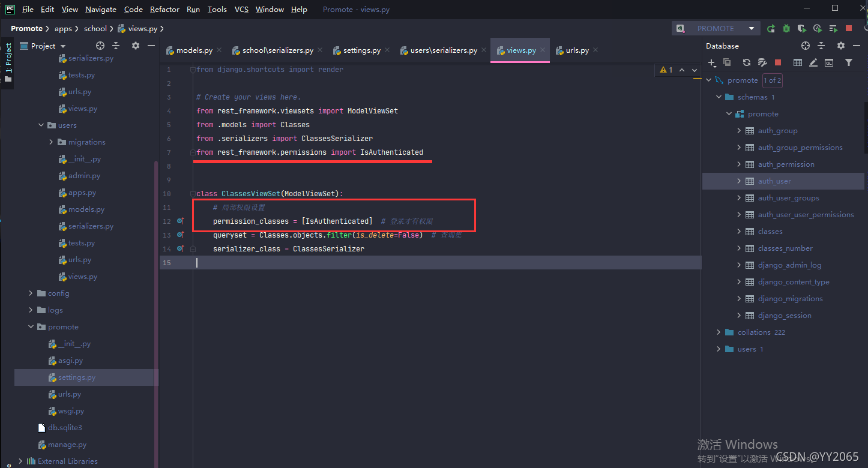Expand the config folder

click(x=31, y=293)
